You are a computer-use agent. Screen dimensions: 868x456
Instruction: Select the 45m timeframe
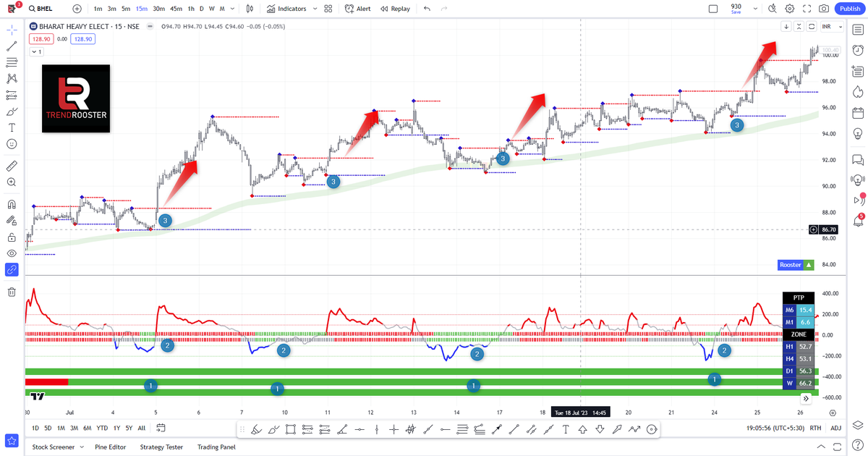(176, 9)
